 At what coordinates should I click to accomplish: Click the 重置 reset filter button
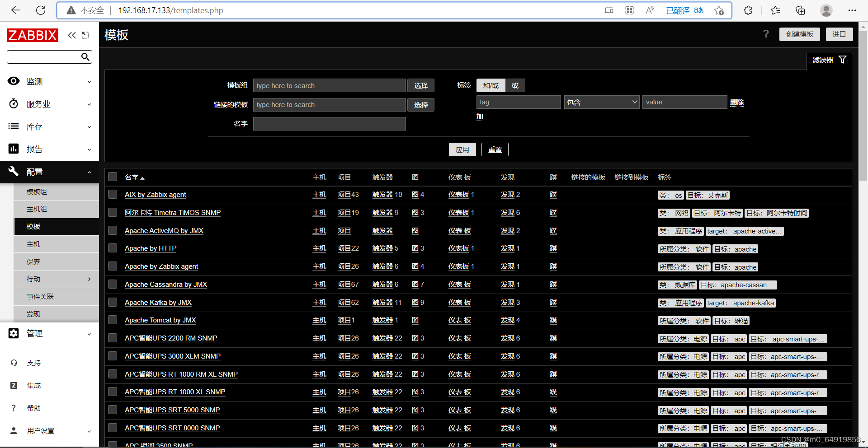(495, 149)
